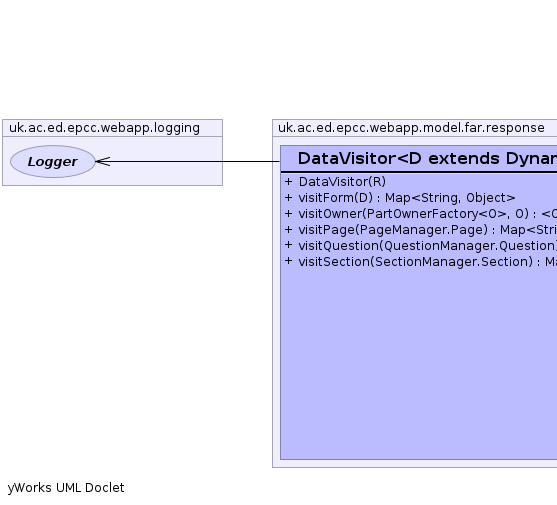
Task: Click the plus visibility marker beside visitSection
Action: (288, 261)
